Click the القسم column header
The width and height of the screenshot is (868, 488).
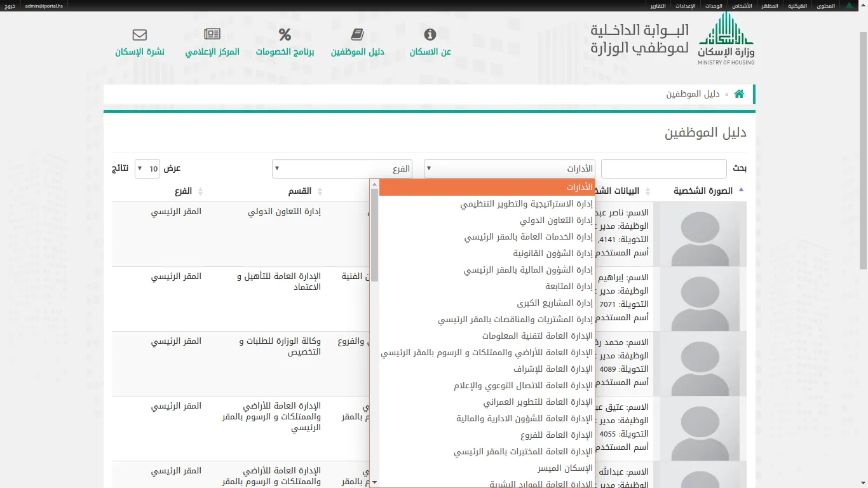[301, 191]
